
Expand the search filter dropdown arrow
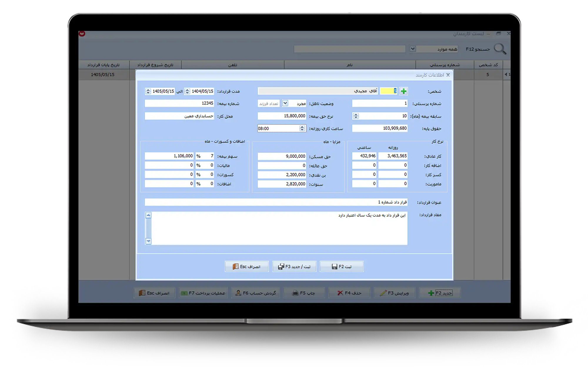[412, 49]
